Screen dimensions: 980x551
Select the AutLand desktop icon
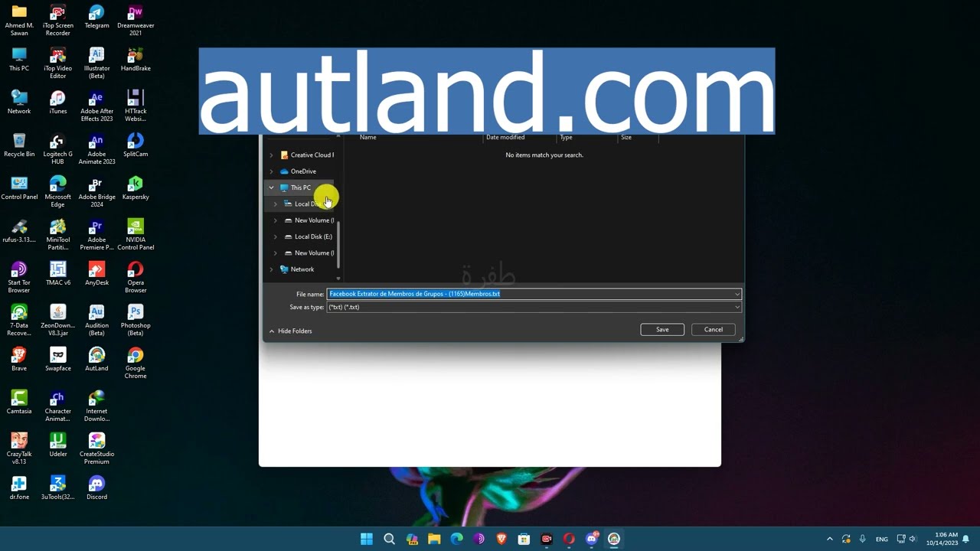click(x=96, y=360)
